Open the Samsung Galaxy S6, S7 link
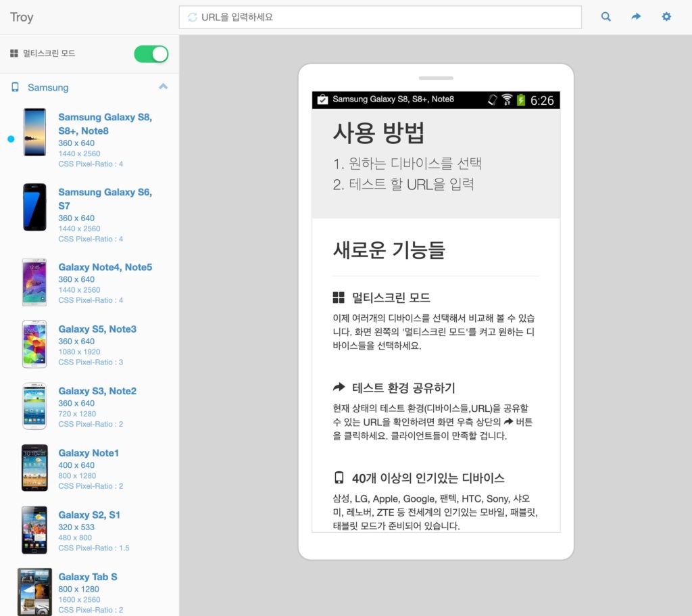692x616 pixels. click(x=105, y=199)
